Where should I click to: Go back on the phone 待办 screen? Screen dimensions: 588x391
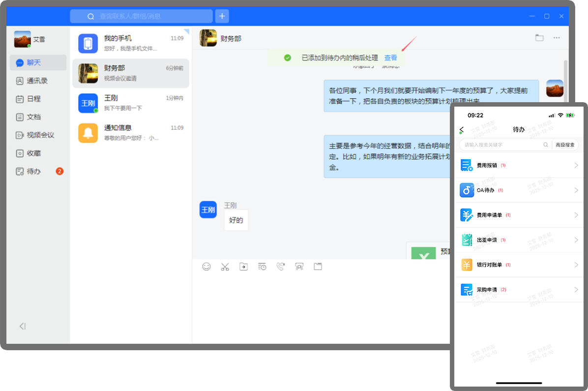click(x=462, y=130)
